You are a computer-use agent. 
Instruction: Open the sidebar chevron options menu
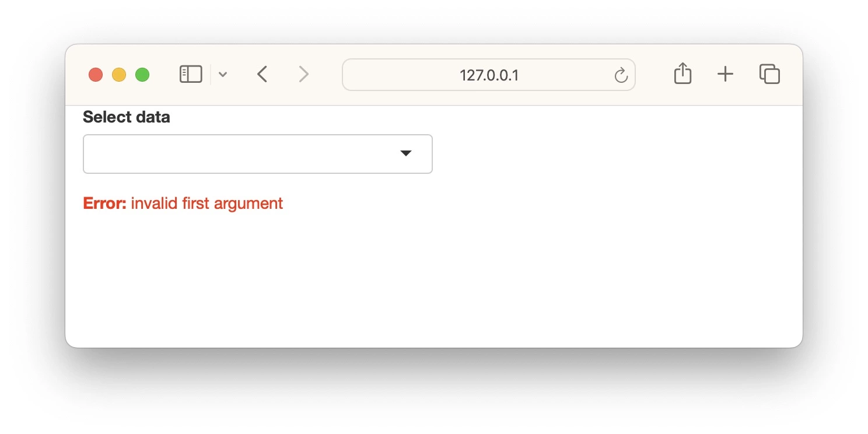pos(223,75)
